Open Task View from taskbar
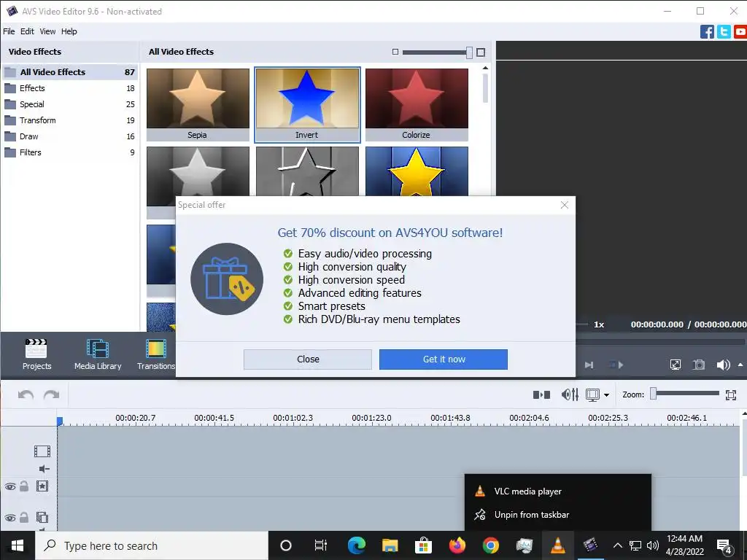Viewport: 747px width, 560px height. coord(321,545)
